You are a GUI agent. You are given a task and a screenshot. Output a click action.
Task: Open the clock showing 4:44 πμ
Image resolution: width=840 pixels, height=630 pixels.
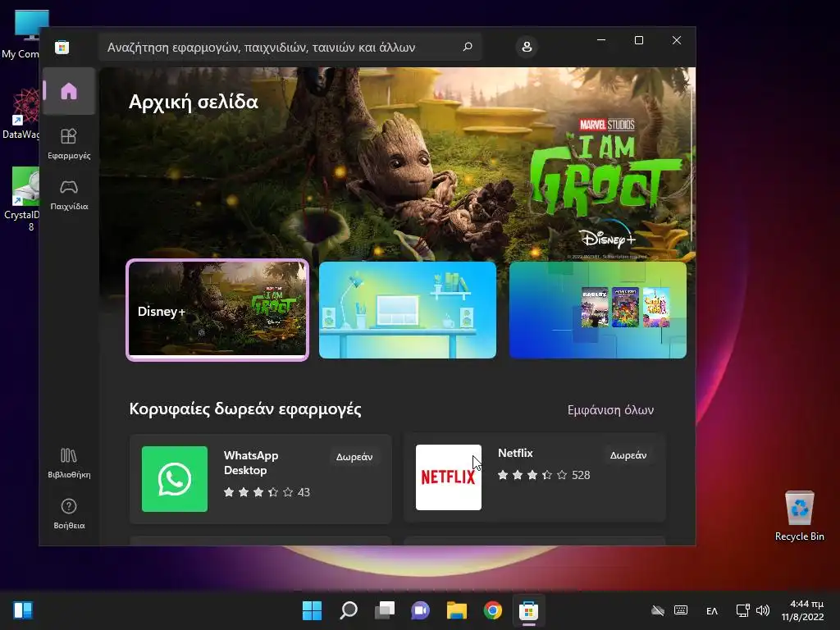click(802, 610)
